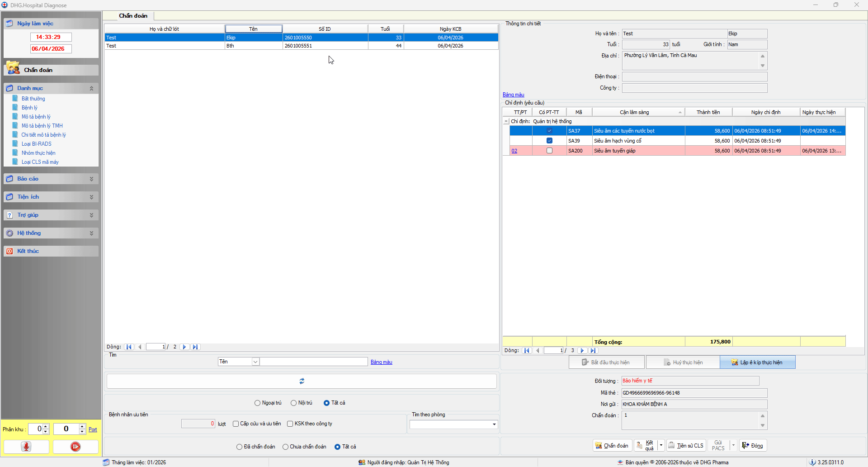
Task: Tick the SA200 Siêu âm tuyến giáp checkbox
Action: [549, 151]
